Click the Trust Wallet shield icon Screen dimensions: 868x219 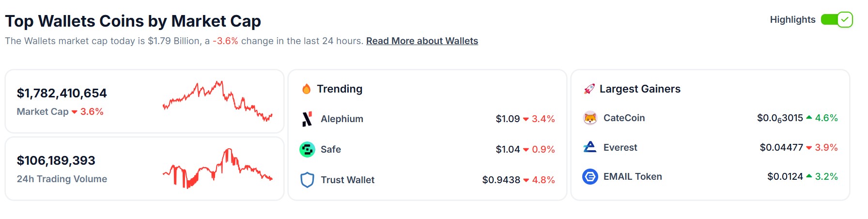307,180
